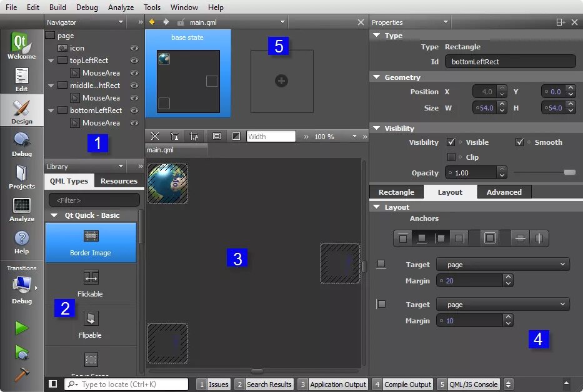This screenshot has width=583, height=392.
Task: Toggle visibility of icon item
Action: (134, 48)
